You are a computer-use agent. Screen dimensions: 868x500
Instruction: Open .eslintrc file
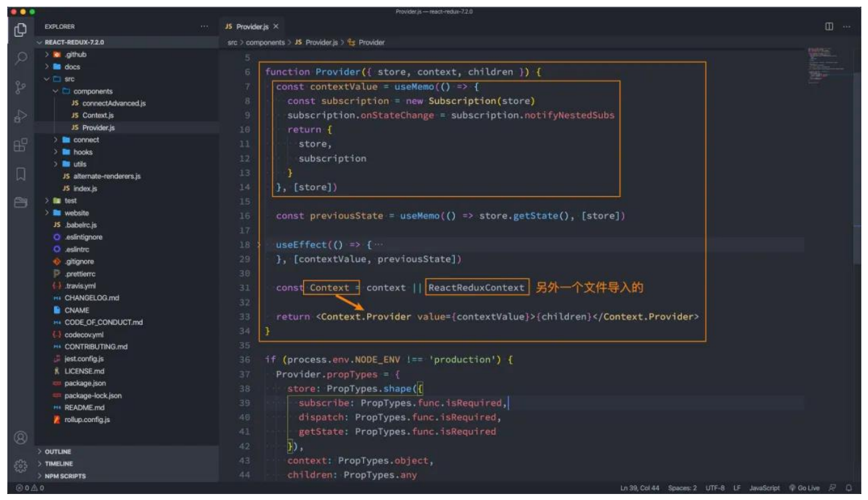coord(128,249)
